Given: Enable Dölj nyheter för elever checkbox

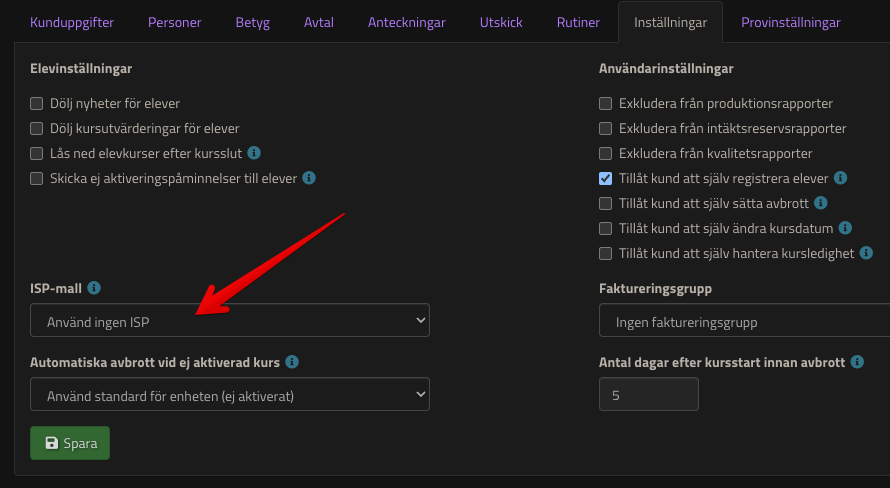Looking at the screenshot, I should tap(37, 103).
